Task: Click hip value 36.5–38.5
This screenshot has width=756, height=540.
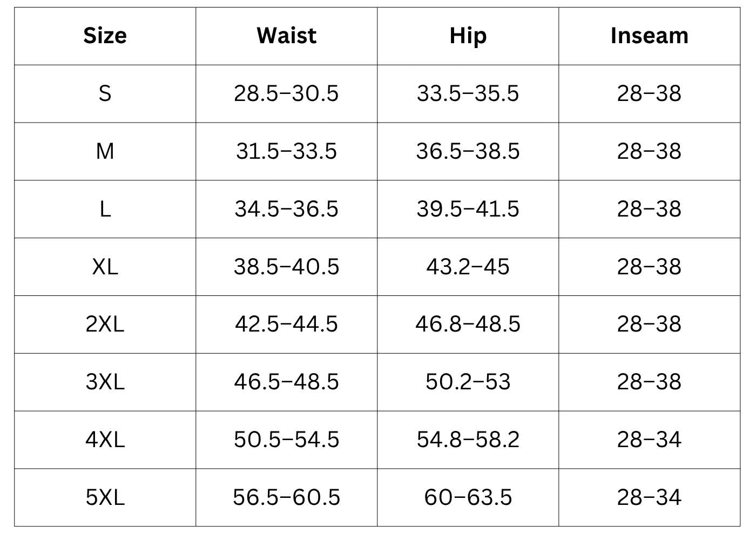Action: (468, 151)
